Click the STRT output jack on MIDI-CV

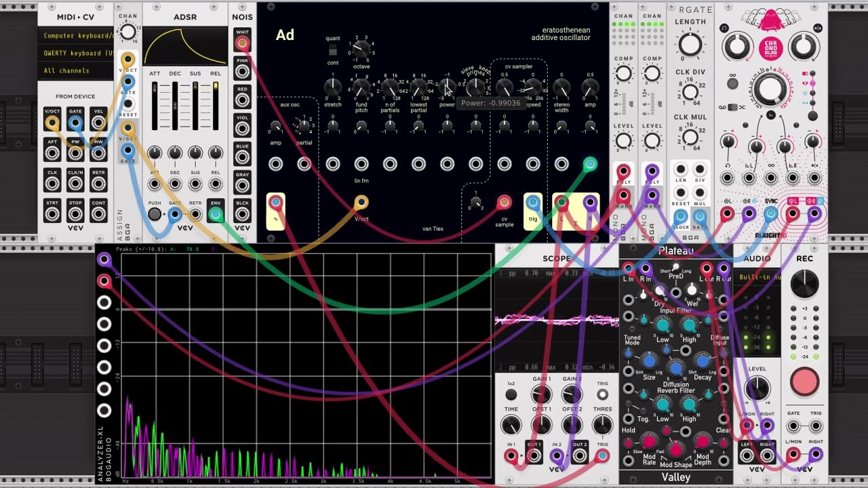click(x=52, y=214)
